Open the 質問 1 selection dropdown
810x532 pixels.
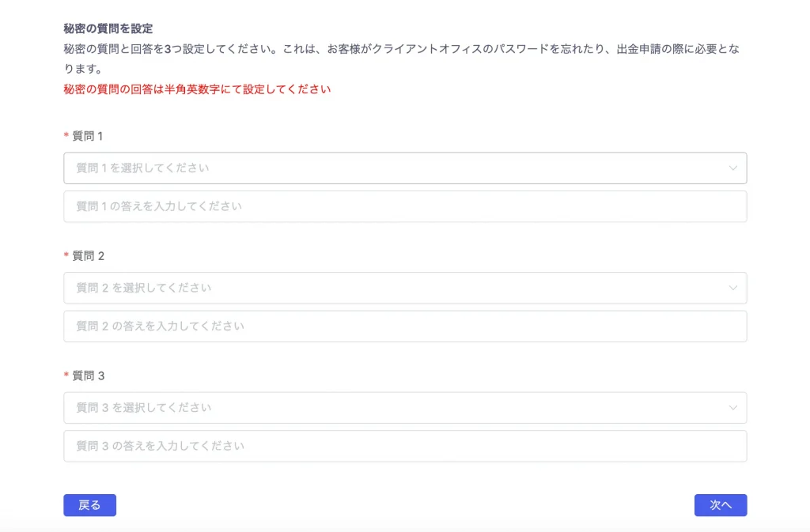(405, 168)
